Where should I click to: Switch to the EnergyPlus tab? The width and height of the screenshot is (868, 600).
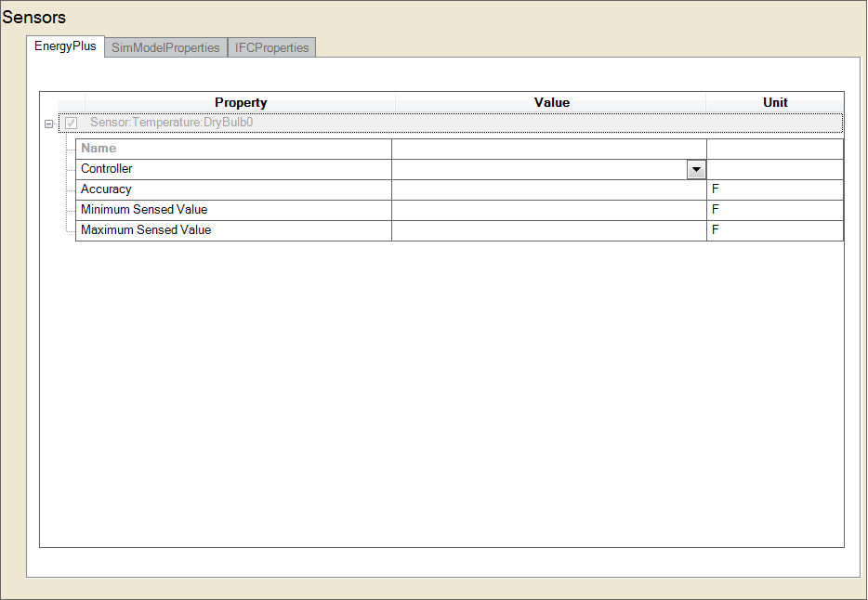click(65, 46)
